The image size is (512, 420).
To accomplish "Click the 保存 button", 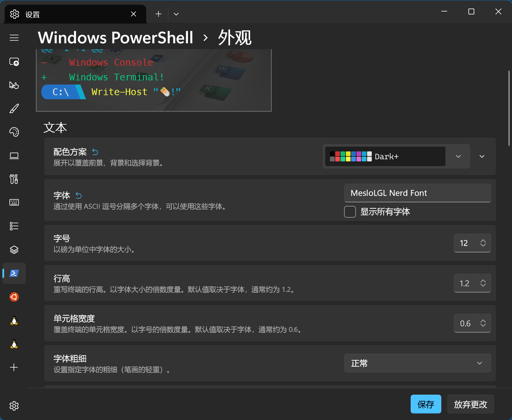I will pos(426,404).
